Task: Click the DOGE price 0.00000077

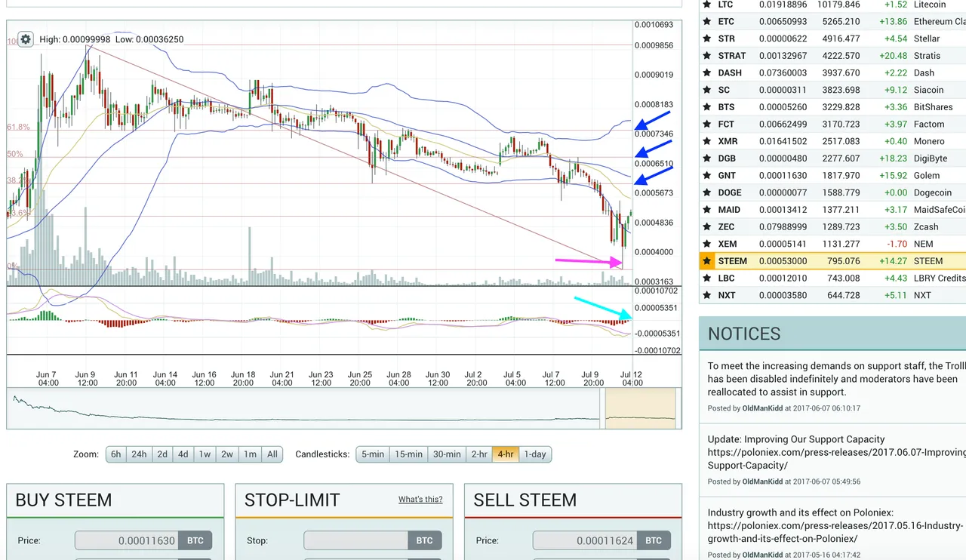Action: pyautogui.click(x=783, y=192)
